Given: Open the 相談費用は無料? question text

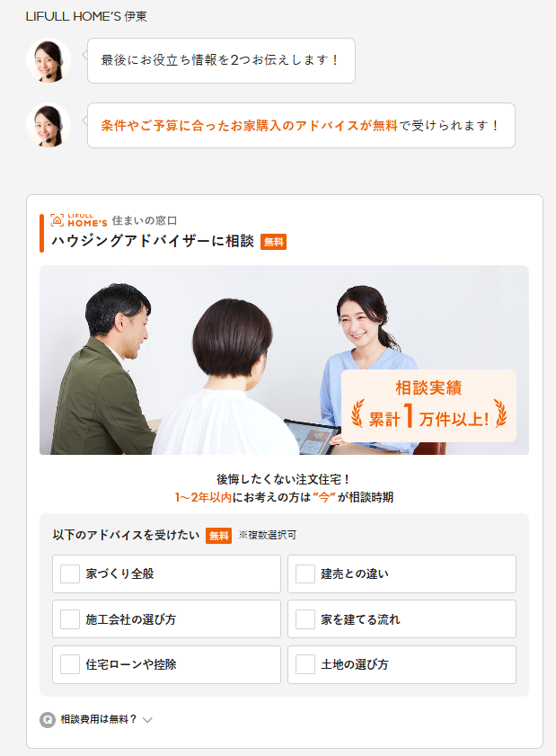Looking at the screenshot, I should pyautogui.click(x=99, y=719).
